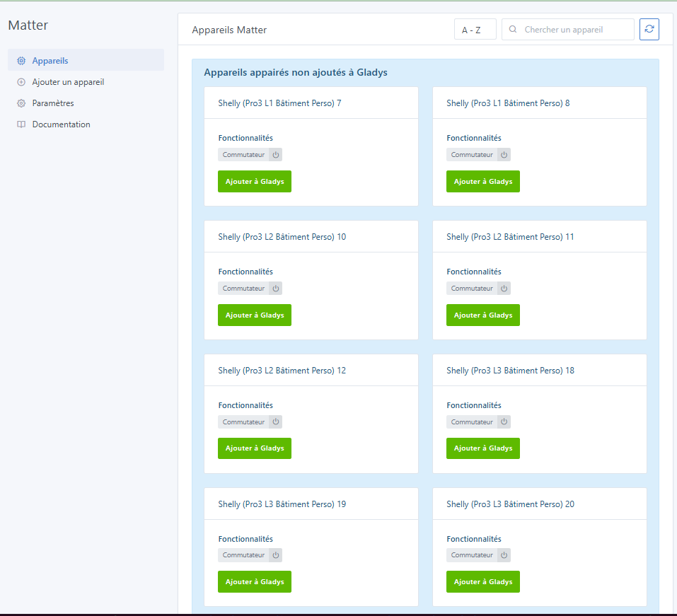
Task: Open the Paramètres menu item
Action: tap(53, 103)
